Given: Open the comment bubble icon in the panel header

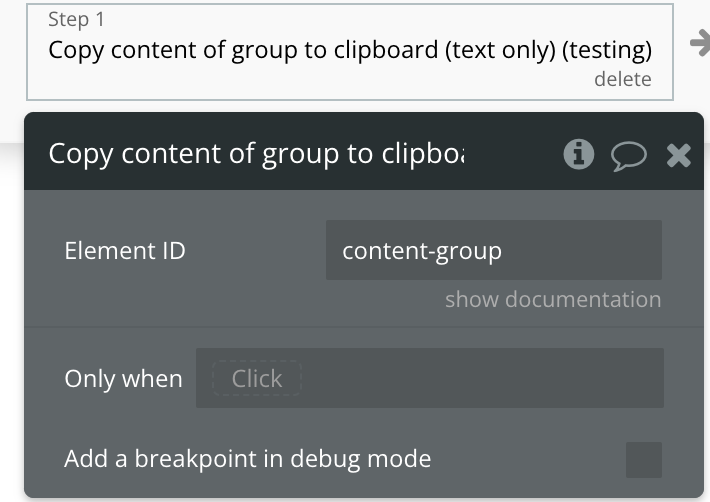Looking at the screenshot, I should [x=628, y=156].
